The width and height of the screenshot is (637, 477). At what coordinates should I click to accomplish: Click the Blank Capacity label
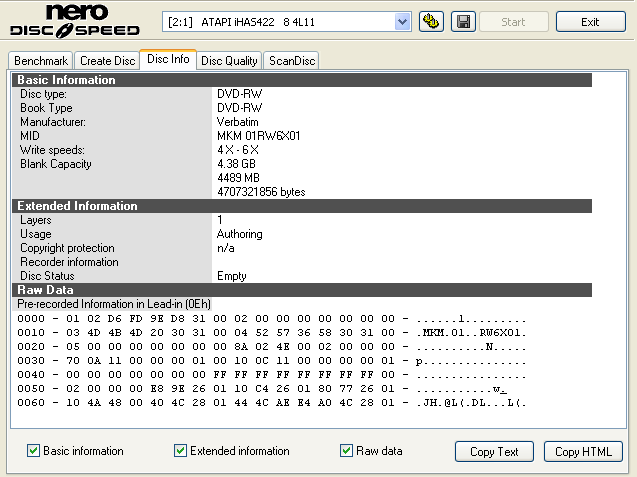tap(56, 164)
